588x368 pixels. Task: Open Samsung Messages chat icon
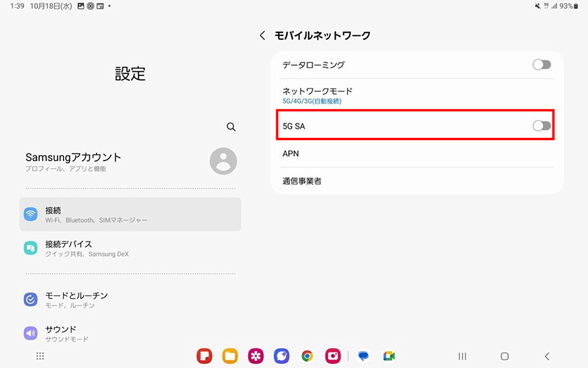pos(281,356)
